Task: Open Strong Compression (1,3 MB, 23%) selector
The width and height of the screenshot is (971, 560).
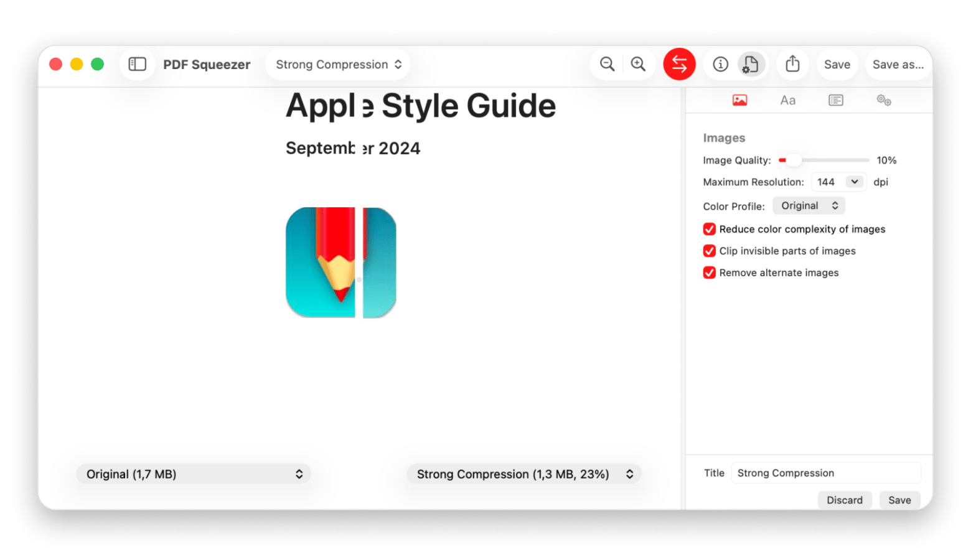Action: coord(524,474)
